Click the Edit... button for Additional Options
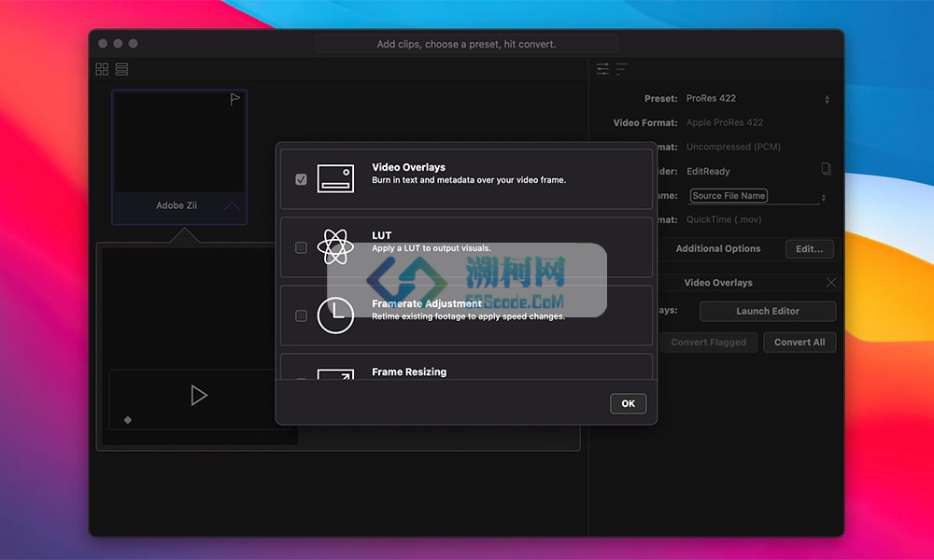Screen dimensions: 934x560 [x=809, y=249]
